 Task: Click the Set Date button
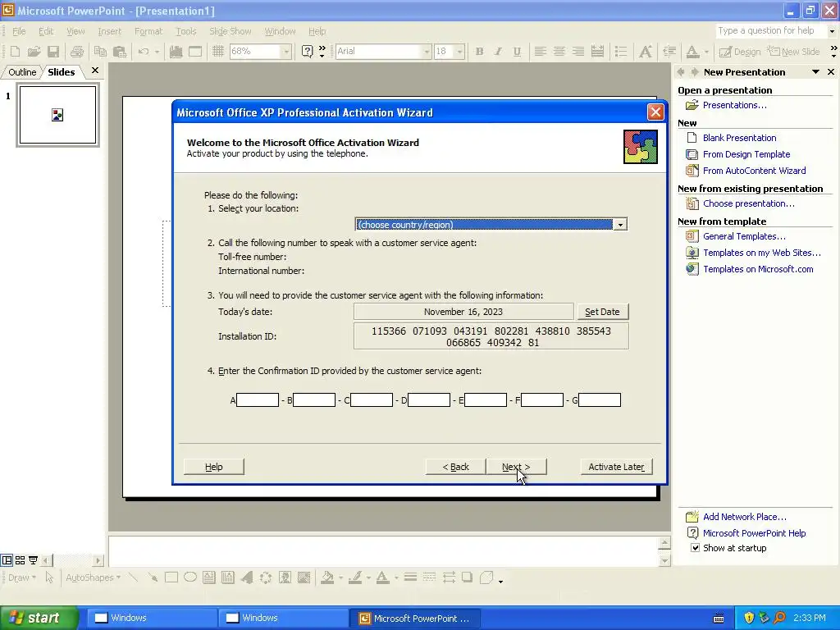(x=602, y=311)
